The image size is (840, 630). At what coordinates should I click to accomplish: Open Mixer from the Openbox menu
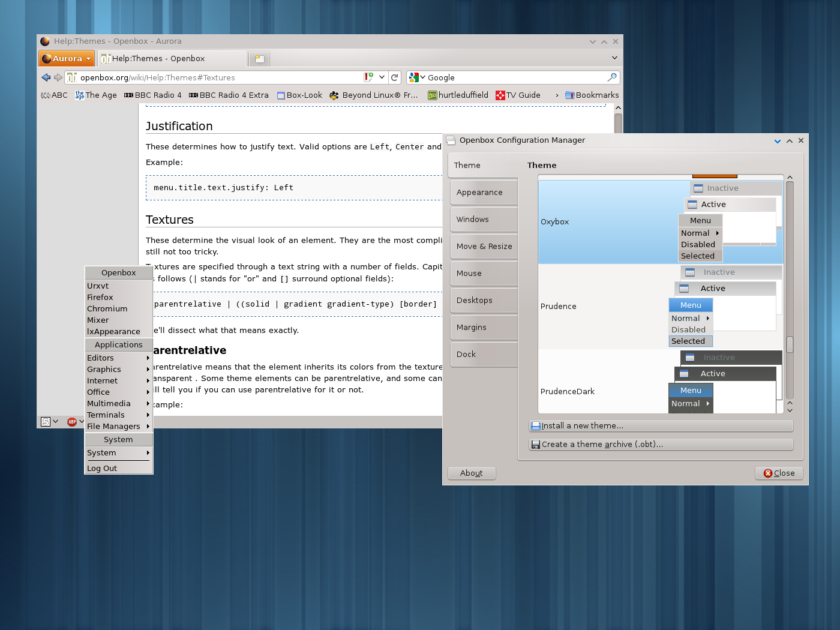coord(119,320)
